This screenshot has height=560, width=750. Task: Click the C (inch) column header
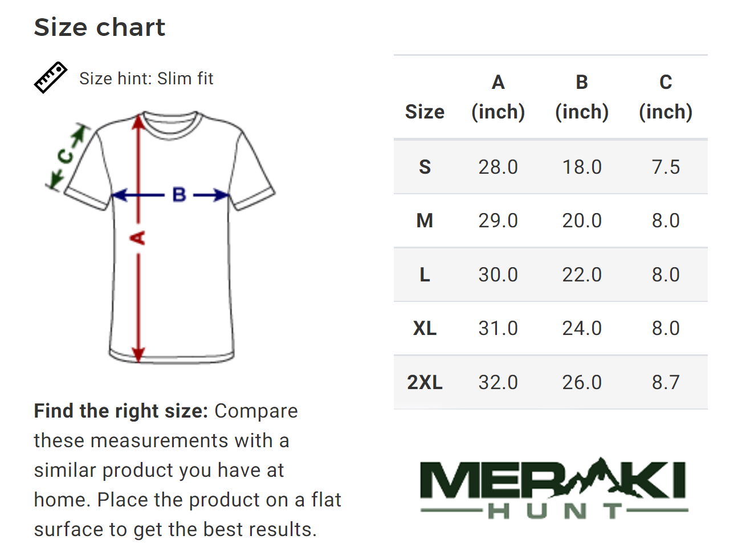[666, 97]
